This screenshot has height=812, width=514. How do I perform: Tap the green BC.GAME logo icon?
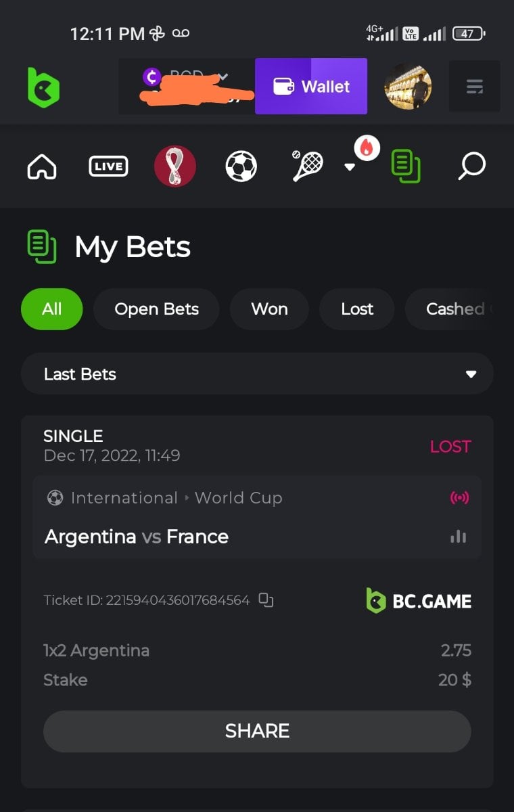[43, 87]
